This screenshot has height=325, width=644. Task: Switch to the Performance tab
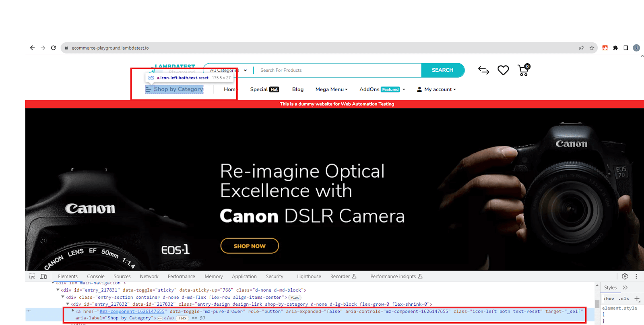tap(182, 276)
